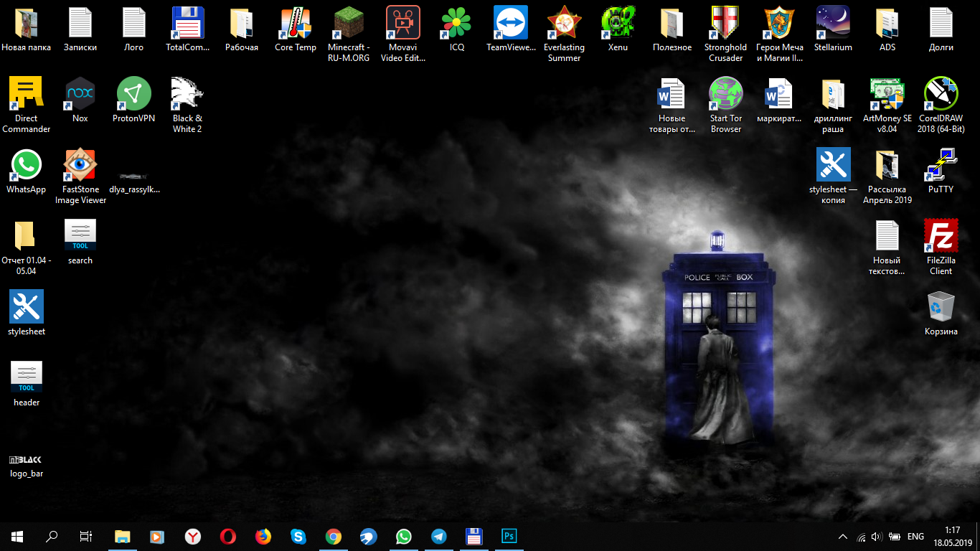
Task: Switch to Photoshop in the taskbar
Action: (x=509, y=536)
